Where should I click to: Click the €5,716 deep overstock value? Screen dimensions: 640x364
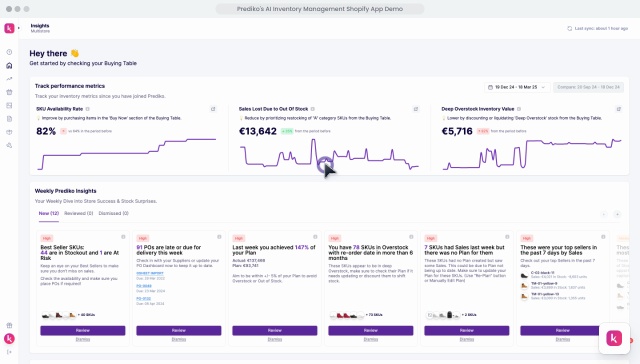[x=457, y=131]
